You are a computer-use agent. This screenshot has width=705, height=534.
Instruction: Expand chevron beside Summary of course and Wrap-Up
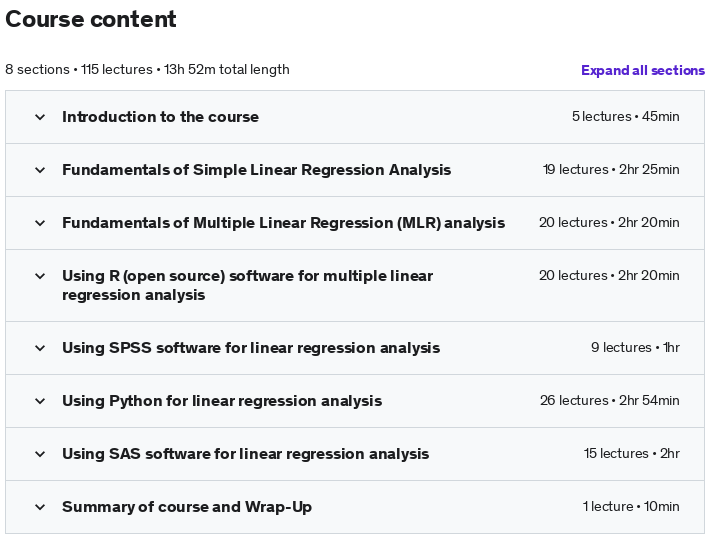pyautogui.click(x=40, y=507)
